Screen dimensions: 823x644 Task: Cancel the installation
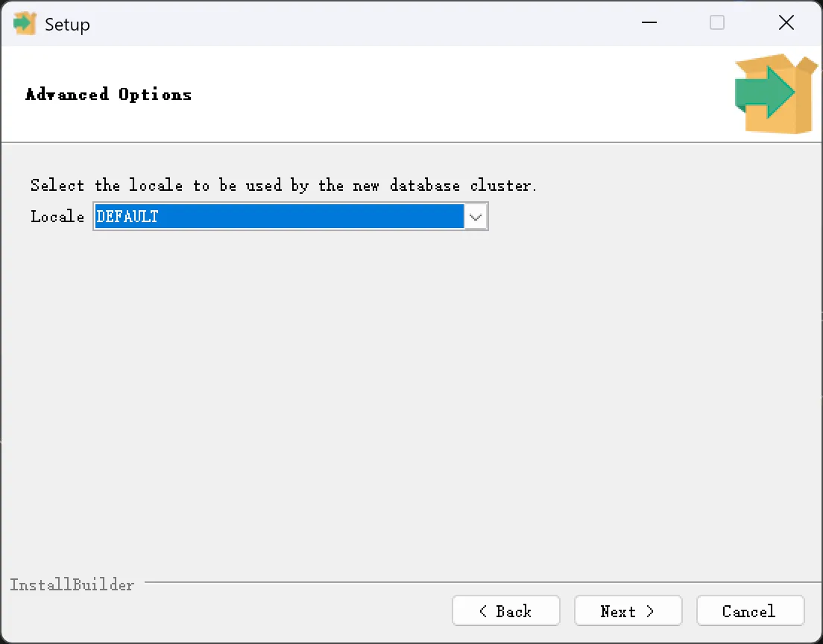pos(750,610)
